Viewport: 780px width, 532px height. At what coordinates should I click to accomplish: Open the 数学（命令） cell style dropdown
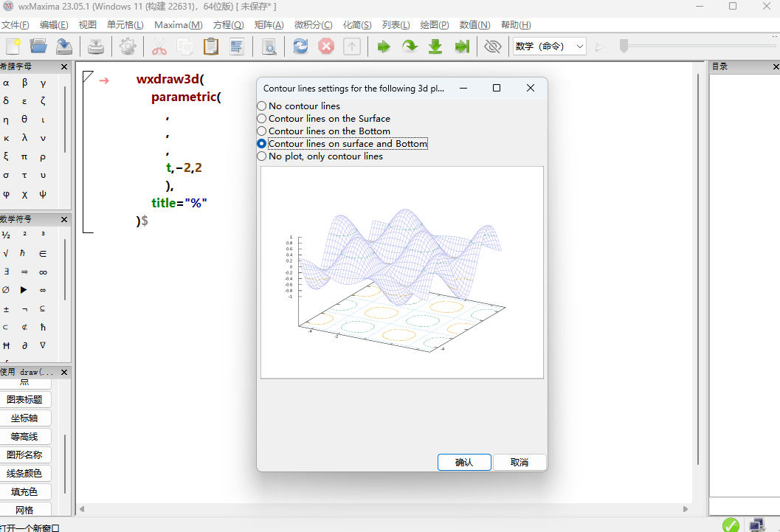(x=550, y=46)
